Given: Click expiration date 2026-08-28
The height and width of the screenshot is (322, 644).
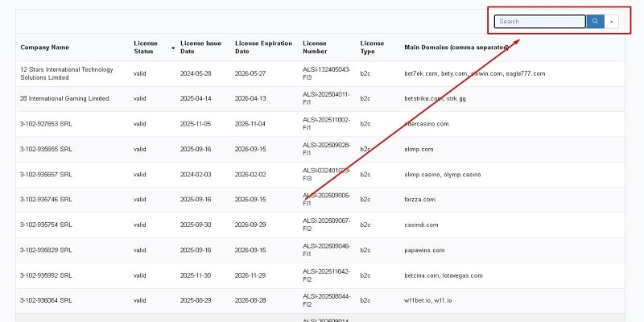Looking at the screenshot, I should pyautogui.click(x=250, y=300).
